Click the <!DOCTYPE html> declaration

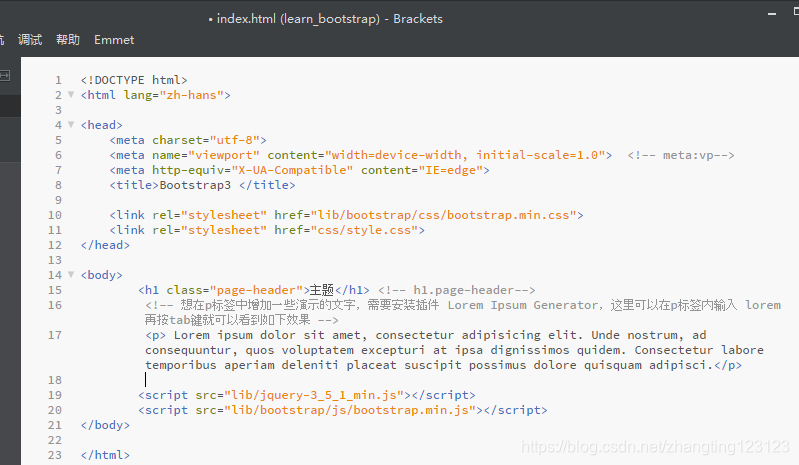[x=134, y=80]
